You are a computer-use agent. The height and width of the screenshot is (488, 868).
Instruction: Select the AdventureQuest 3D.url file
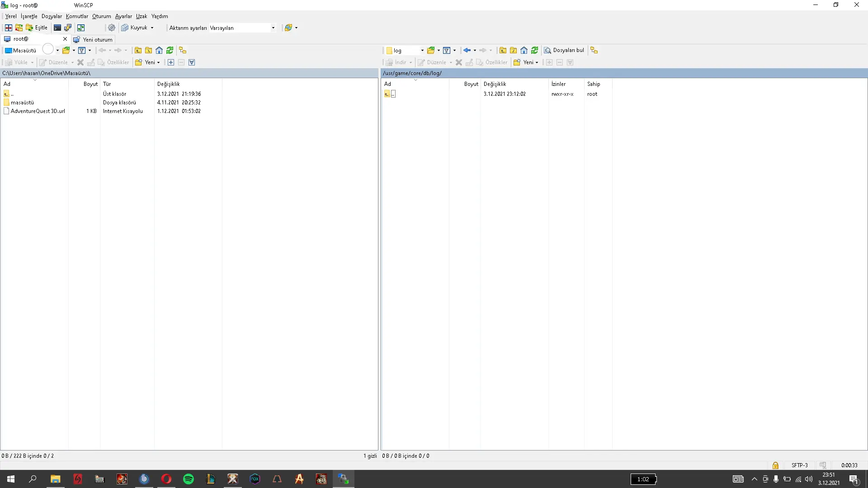tap(38, 111)
